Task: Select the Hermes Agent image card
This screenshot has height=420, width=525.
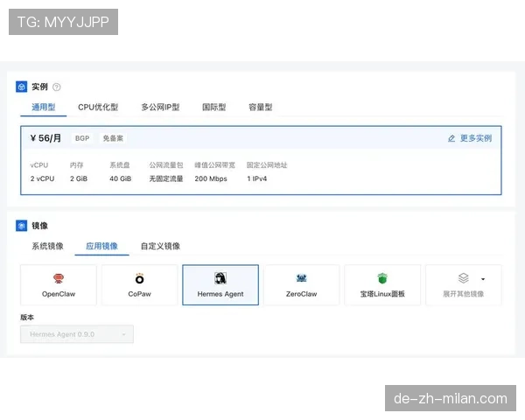Action: click(220, 285)
